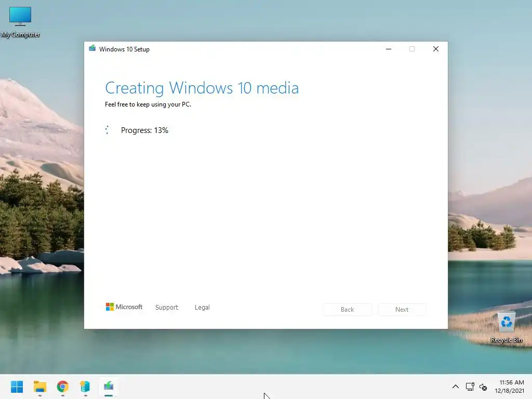This screenshot has height=399, width=532.
Task: Open the Legal link
Action: tap(202, 308)
